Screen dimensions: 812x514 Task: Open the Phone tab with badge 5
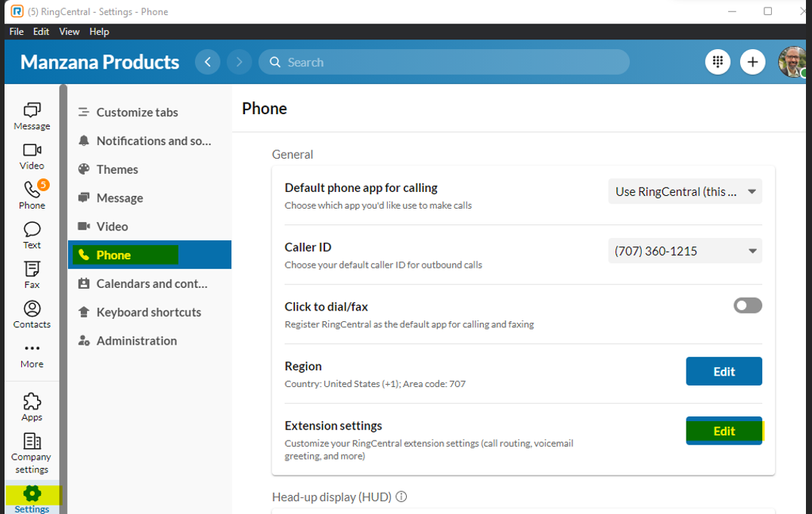(32, 195)
